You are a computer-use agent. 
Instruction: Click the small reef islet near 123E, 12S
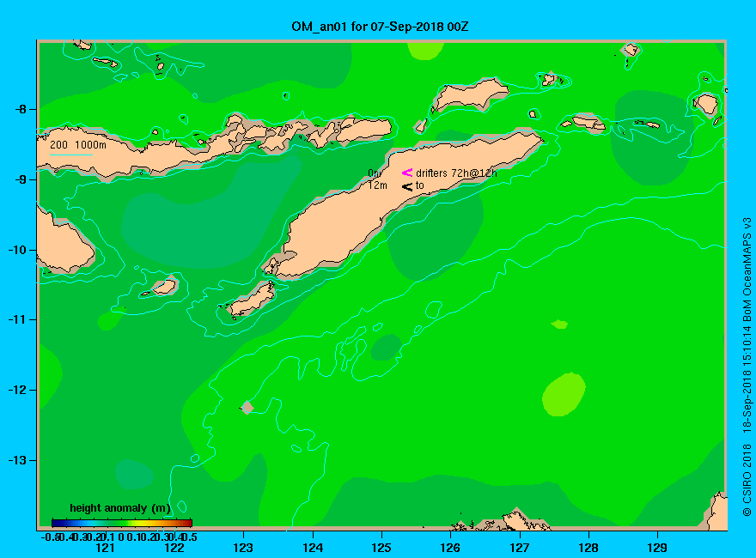pos(247,407)
